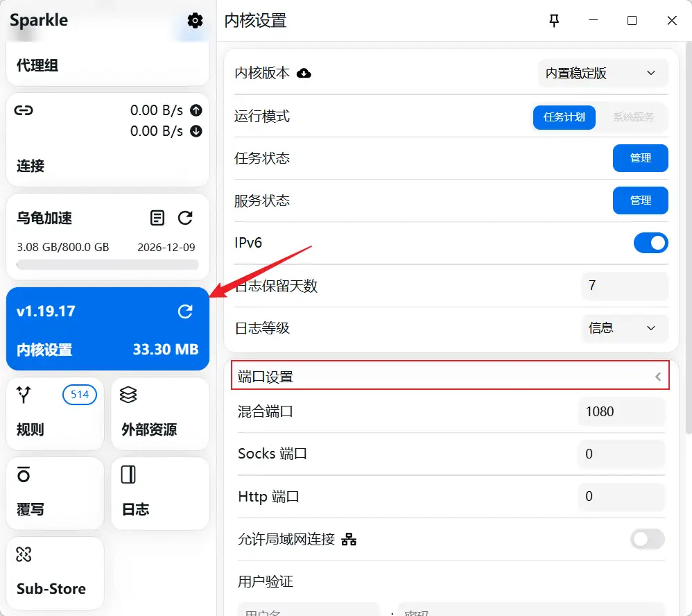Click 管理 button for 服务状态
The image size is (692, 616).
(x=640, y=200)
